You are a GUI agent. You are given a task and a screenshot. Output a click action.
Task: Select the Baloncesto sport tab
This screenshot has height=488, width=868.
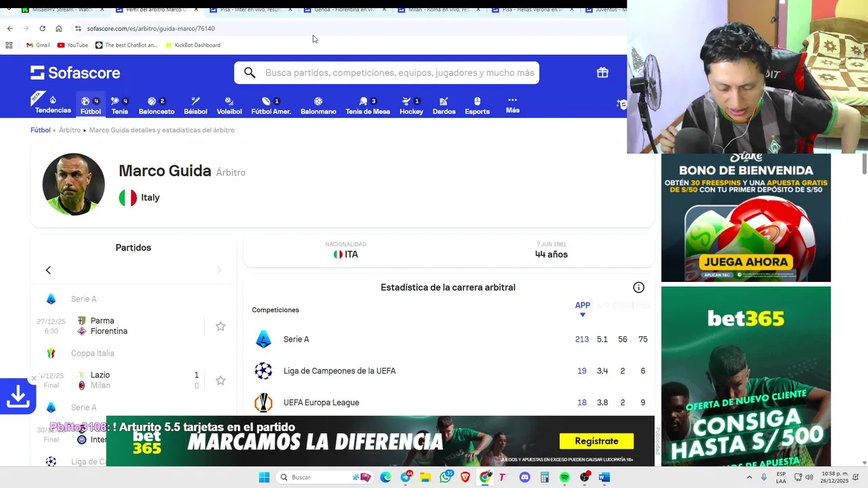pos(157,106)
